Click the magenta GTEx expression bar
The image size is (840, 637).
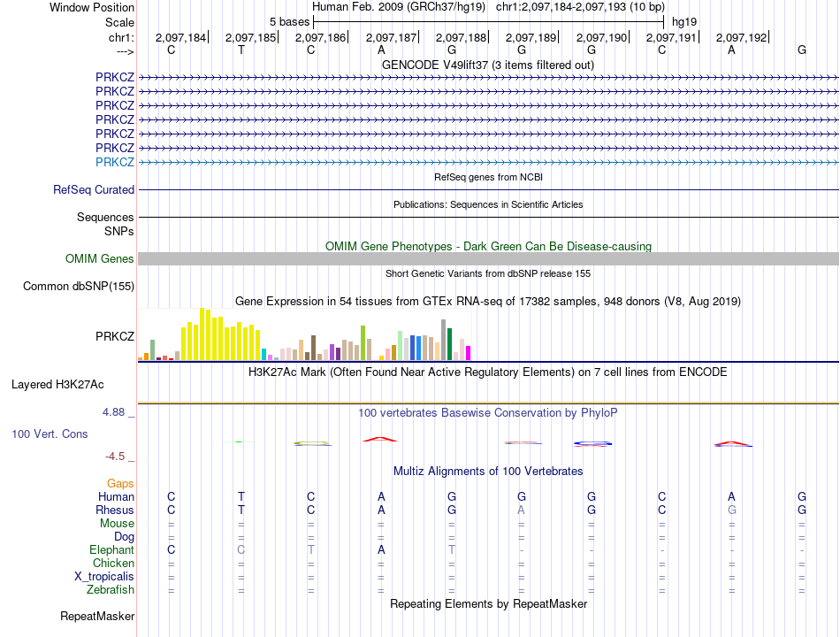coord(469,353)
